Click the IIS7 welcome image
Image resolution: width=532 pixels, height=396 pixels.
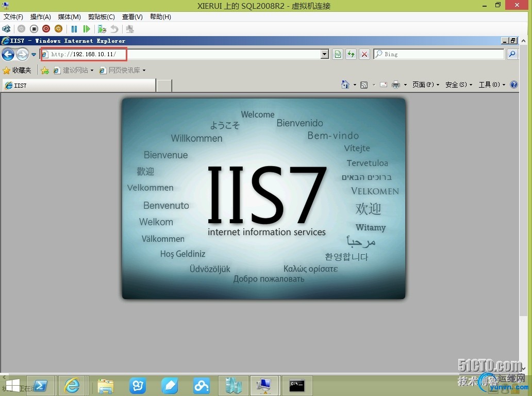pos(263,199)
